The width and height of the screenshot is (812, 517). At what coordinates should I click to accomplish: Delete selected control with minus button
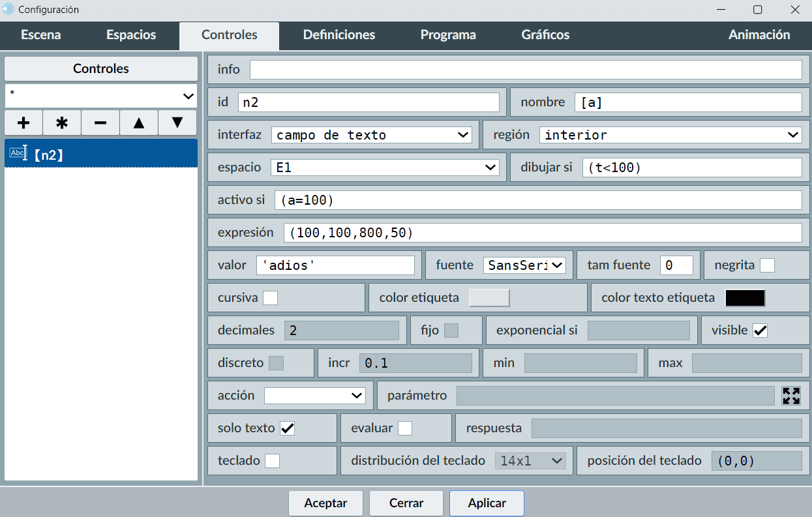(100, 123)
